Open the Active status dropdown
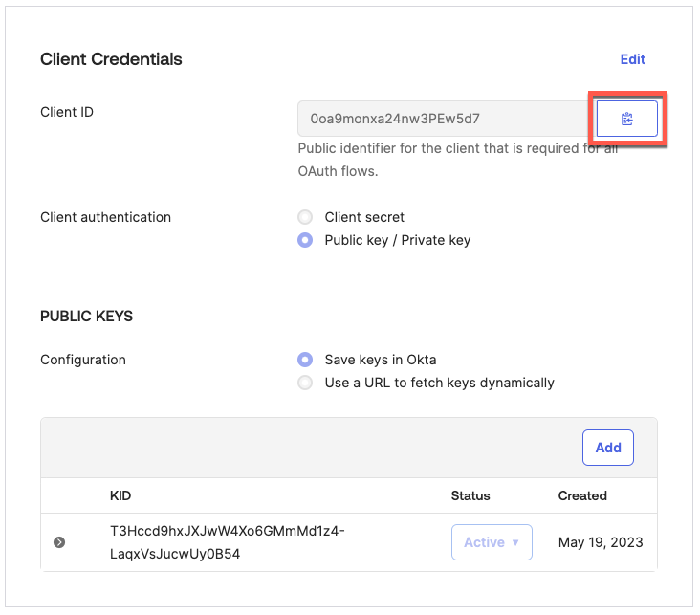Screen dimensions: 700x615 pos(492,542)
